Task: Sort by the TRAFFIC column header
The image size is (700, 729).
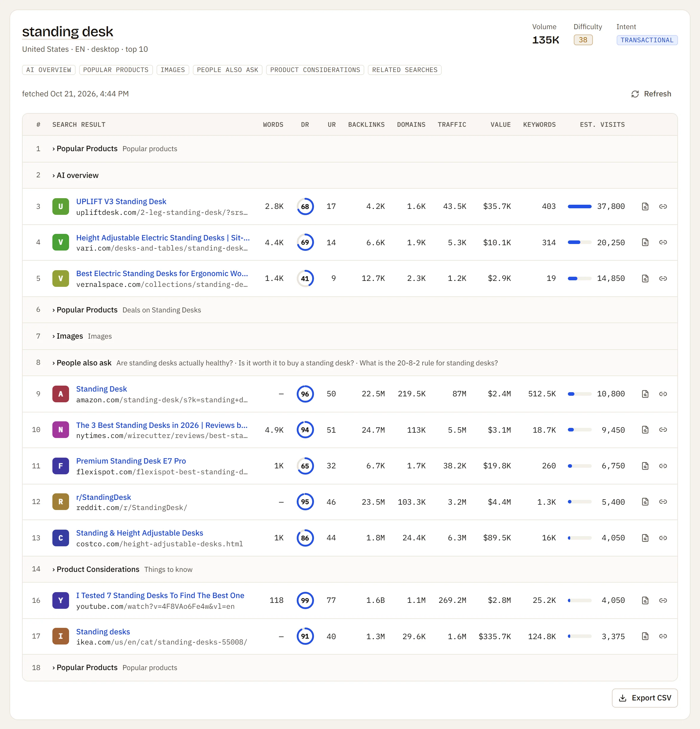Action: point(452,125)
